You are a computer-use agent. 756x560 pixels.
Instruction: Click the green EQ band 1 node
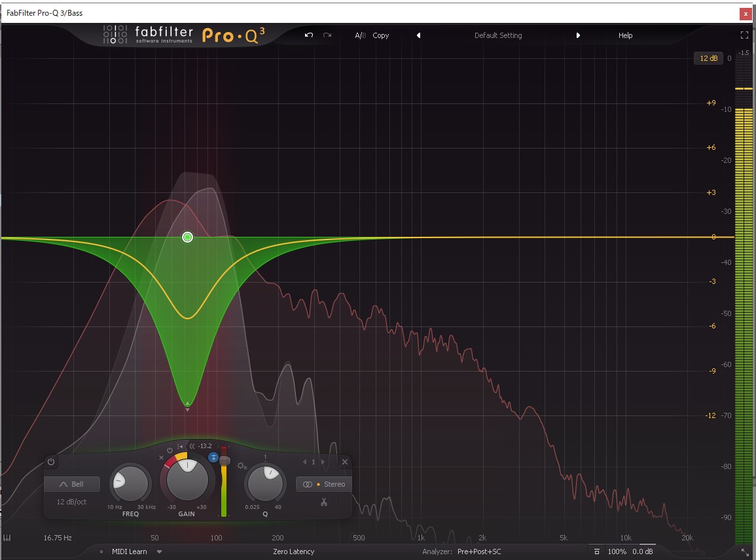(x=188, y=237)
